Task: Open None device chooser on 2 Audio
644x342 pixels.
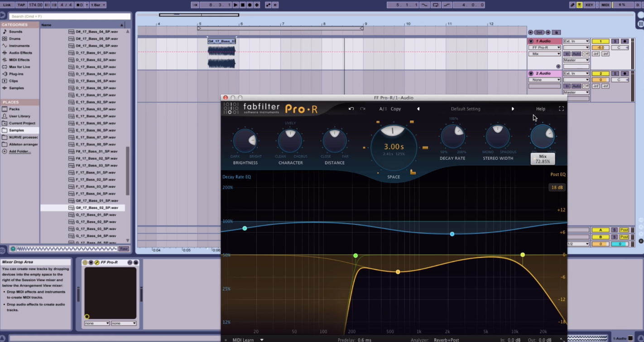Action: (545, 80)
